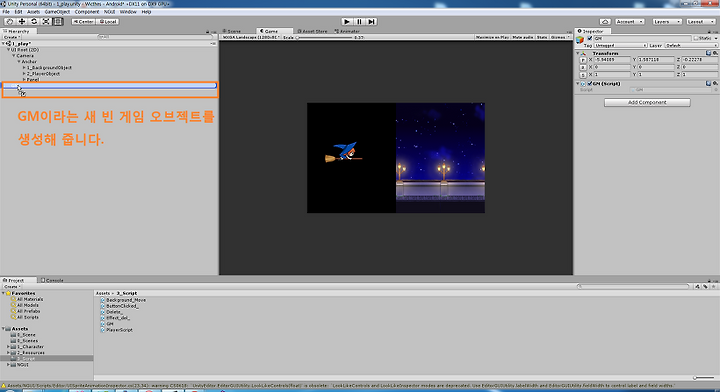Open the Component menu
The width and height of the screenshot is (720, 392).
[87, 12]
